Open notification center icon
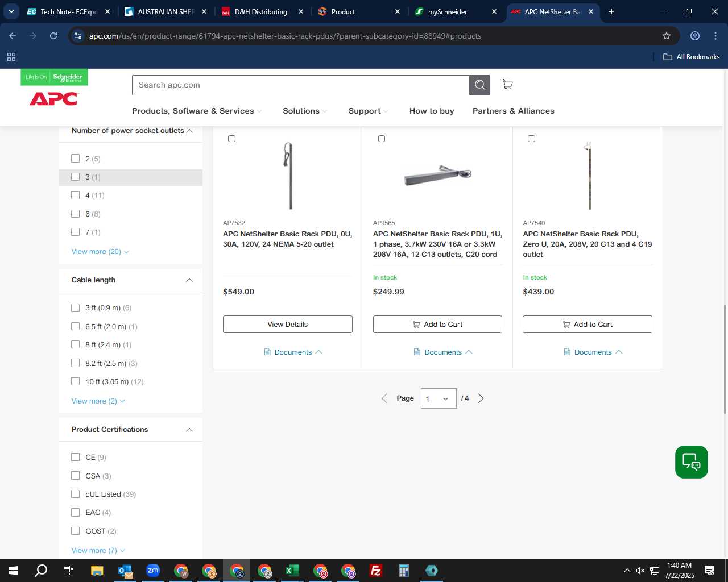728x582 pixels. [709, 571]
